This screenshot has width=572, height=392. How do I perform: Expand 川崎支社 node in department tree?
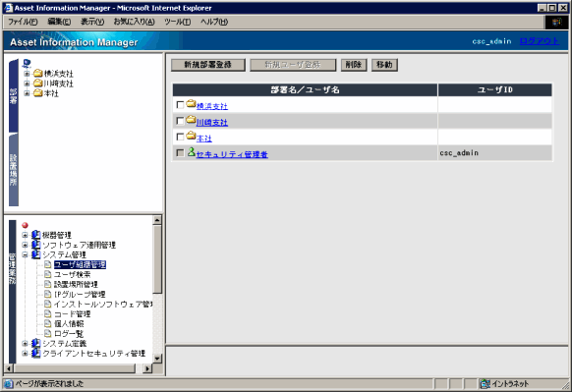pos(27,84)
